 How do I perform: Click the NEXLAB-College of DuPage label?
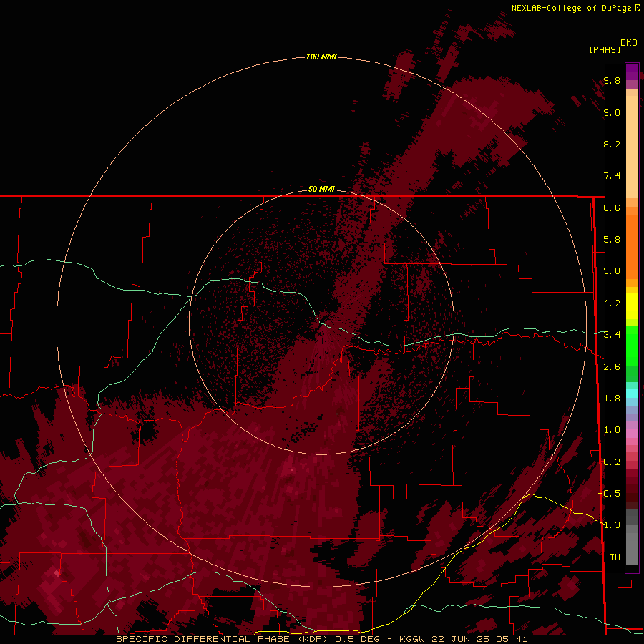[571, 8]
